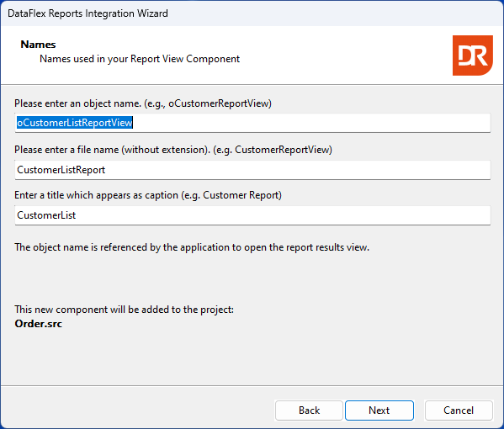Cancel the integration wizard

pyautogui.click(x=459, y=410)
